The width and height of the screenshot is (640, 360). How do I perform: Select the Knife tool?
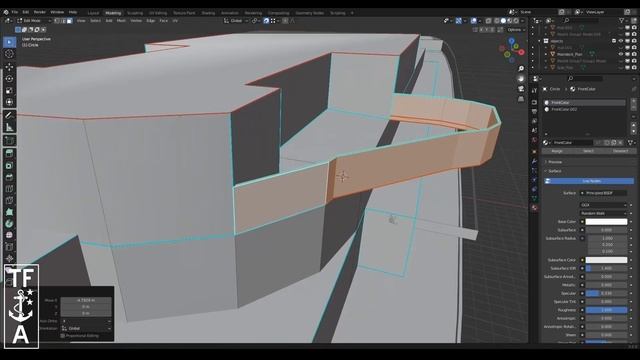click(9, 200)
